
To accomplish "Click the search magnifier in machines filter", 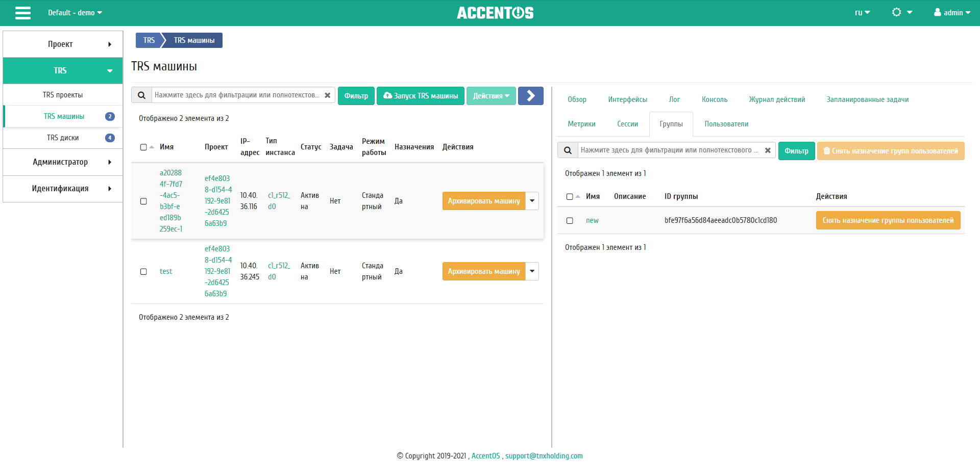I will click(x=142, y=95).
